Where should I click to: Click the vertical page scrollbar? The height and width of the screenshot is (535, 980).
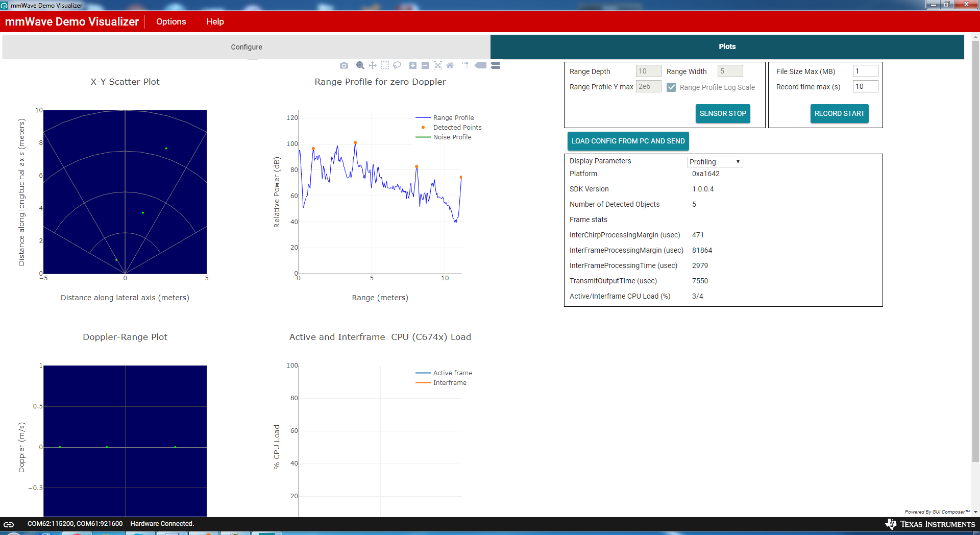point(975,250)
